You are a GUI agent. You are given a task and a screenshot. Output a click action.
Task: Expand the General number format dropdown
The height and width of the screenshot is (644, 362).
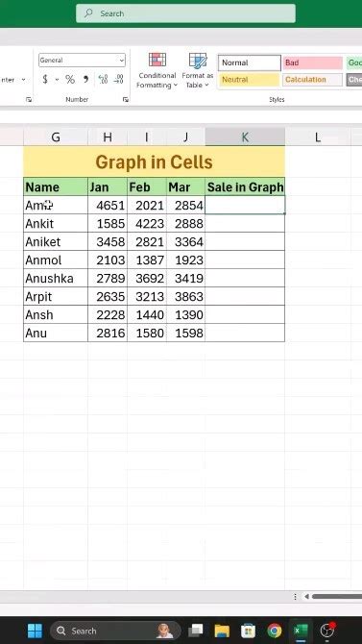click(x=122, y=61)
